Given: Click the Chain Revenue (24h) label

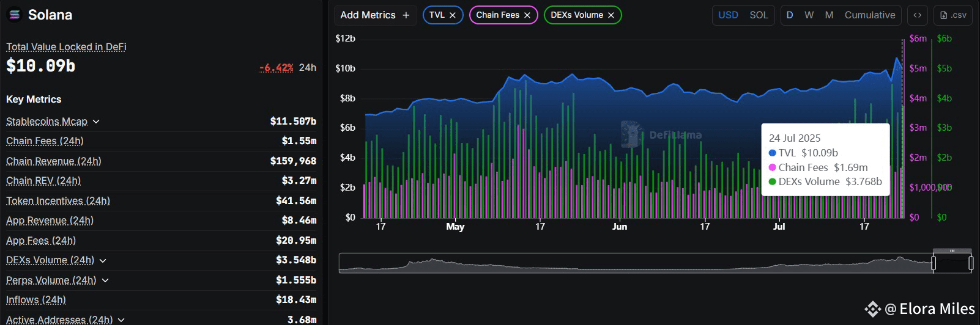Looking at the screenshot, I should (x=54, y=161).
